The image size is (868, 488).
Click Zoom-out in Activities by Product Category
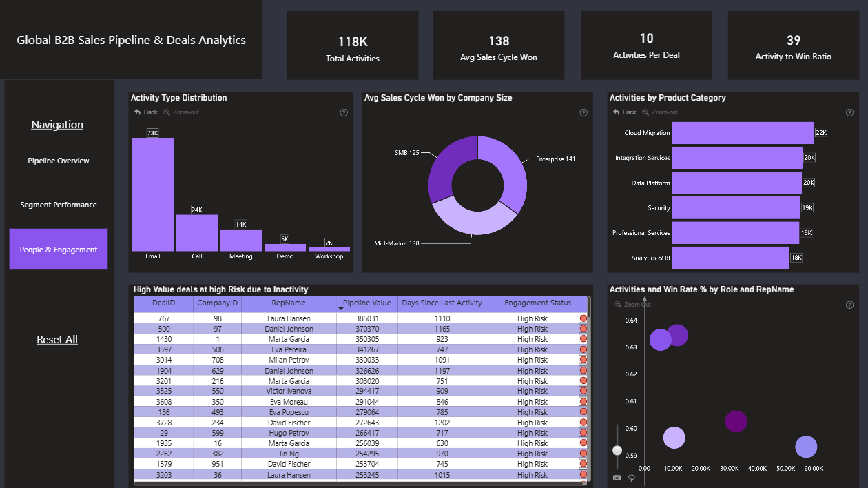[660, 112]
